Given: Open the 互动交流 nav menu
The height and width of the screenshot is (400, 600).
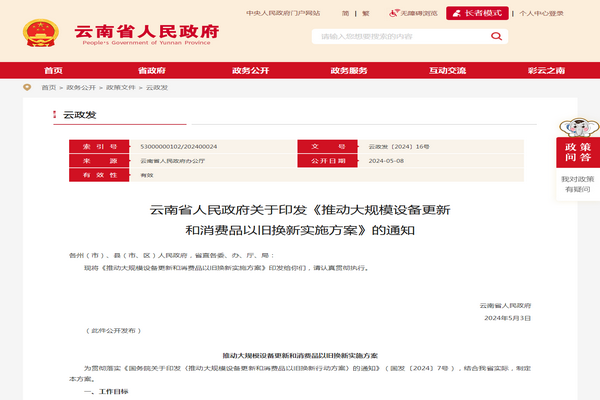Looking at the screenshot, I should click(x=447, y=71).
